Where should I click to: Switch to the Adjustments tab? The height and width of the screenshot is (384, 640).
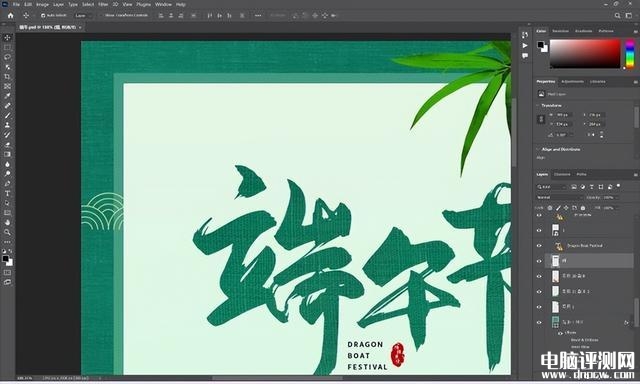click(572, 82)
